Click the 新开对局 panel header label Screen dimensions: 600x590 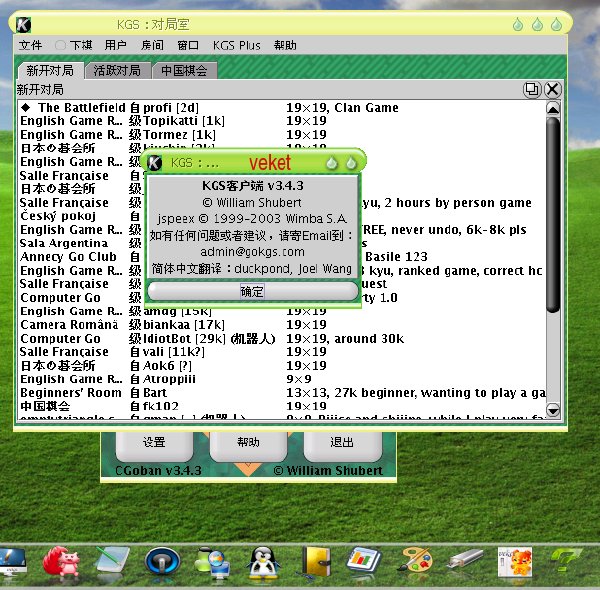point(40,90)
